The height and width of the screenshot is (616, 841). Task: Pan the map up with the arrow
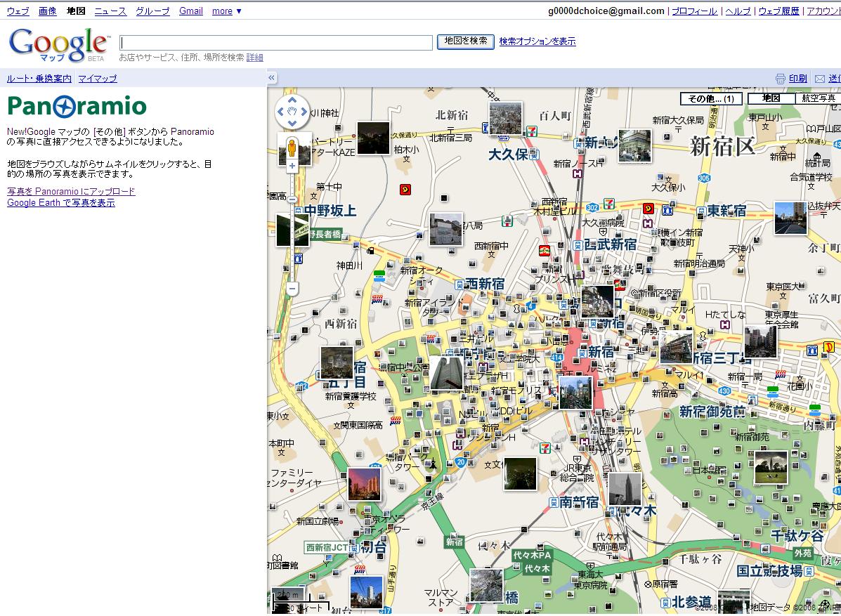click(x=292, y=100)
